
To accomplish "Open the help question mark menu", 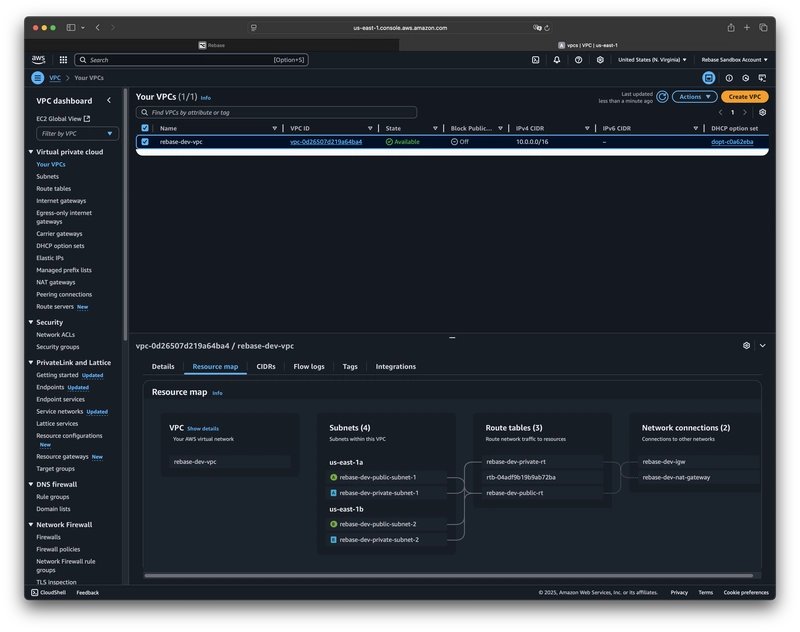I will coord(578,60).
